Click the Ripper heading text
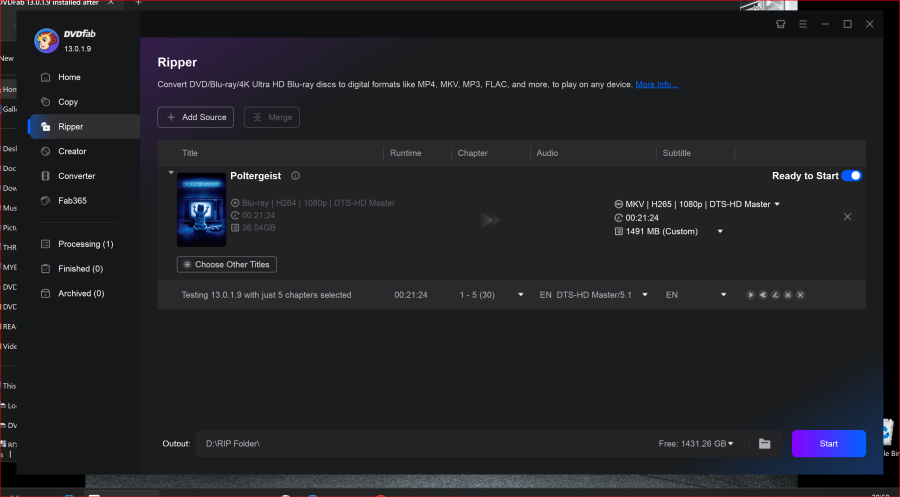The width and height of the screenshot is (900, 497). point(177,63)
